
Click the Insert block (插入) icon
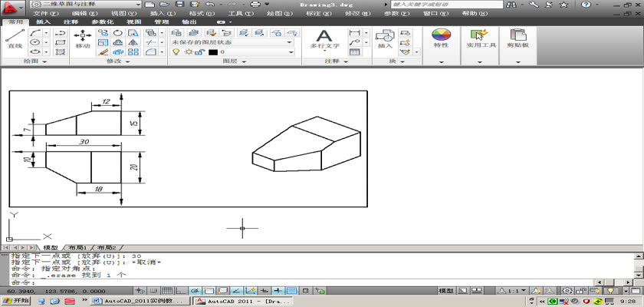coord(384,38)
